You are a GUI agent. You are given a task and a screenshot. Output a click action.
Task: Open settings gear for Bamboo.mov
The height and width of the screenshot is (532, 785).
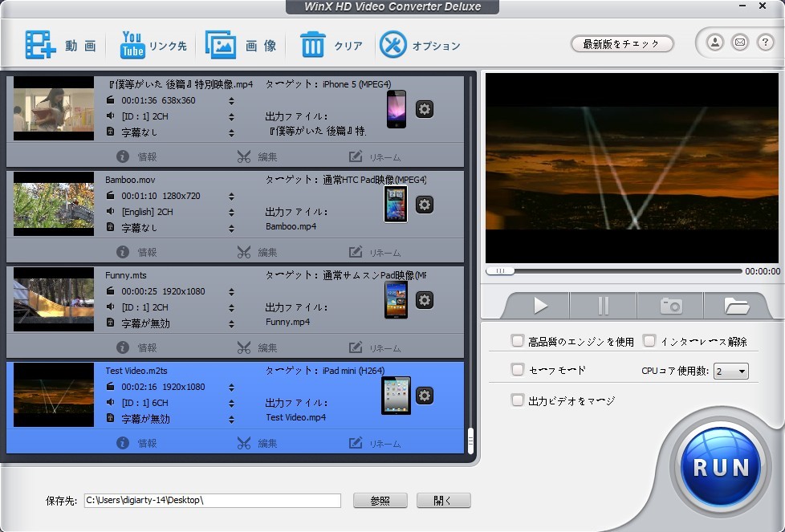(x=425, y=205)
